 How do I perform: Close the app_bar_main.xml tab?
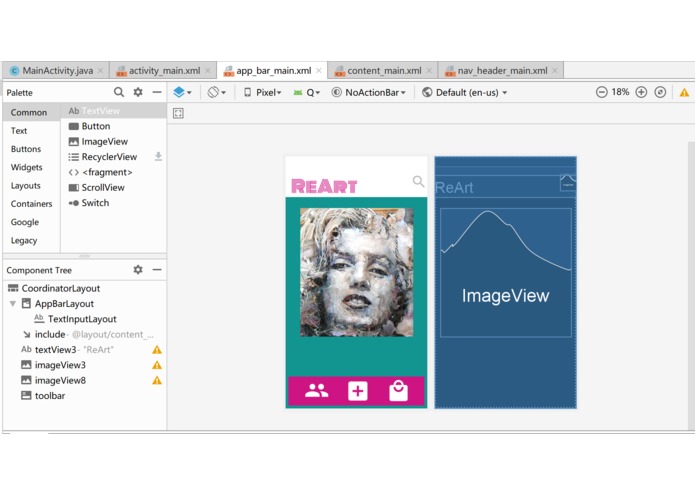319,70
